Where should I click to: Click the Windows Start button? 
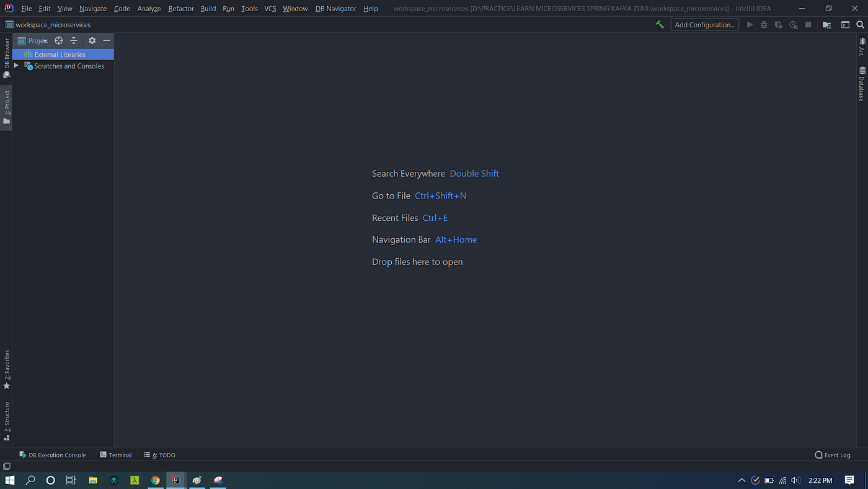click(x=10, y=480)
